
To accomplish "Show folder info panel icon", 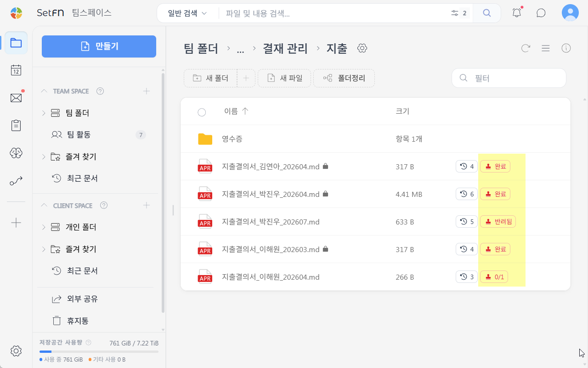I will pos(566,48).
